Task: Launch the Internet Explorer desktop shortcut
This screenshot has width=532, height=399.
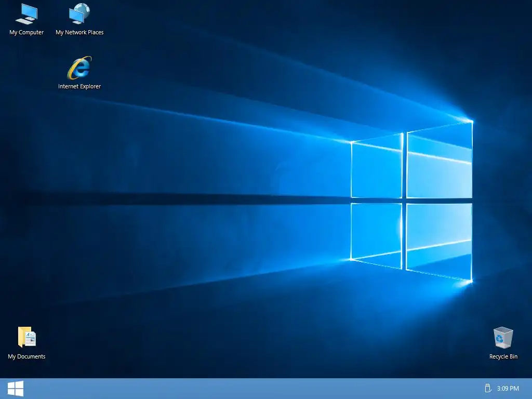Action: 79,68
